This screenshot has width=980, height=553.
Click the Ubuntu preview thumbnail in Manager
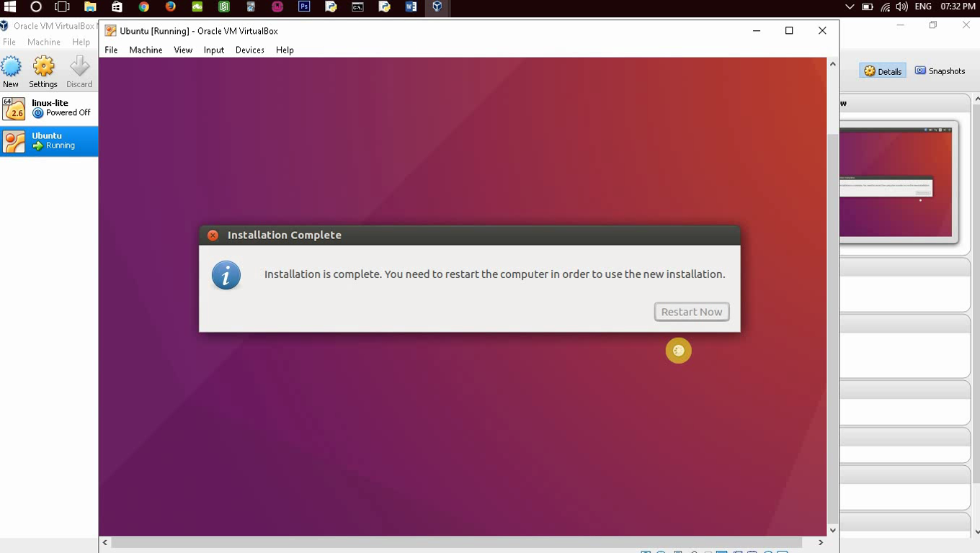[x=896, y=181]
